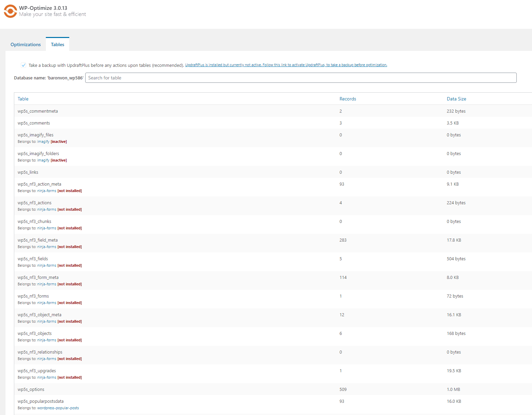Image resolution: width=532 pixels, height=415 pixels.
Task: Sort by the Table column header
Action: [23, 99]
